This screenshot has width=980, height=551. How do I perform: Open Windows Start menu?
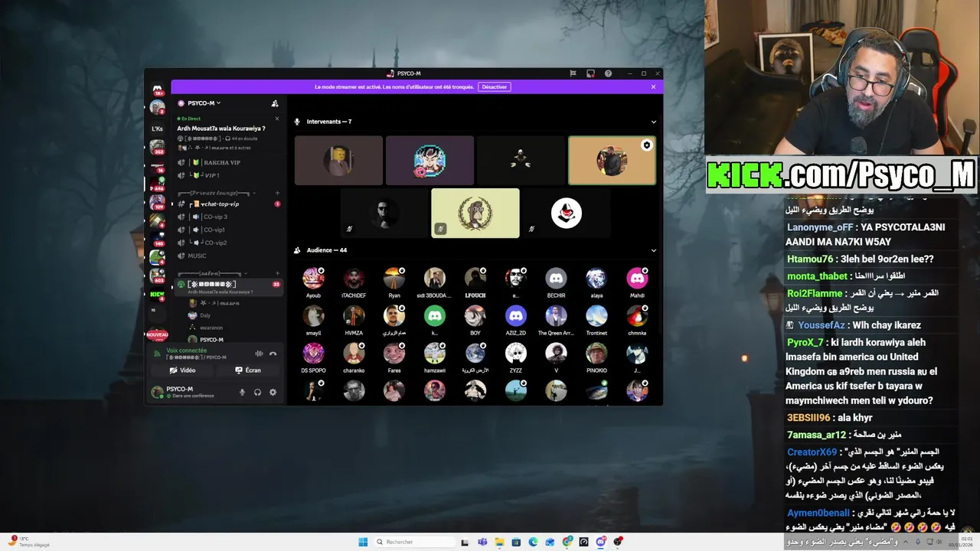pyautogui.click(x=363, y=542)
